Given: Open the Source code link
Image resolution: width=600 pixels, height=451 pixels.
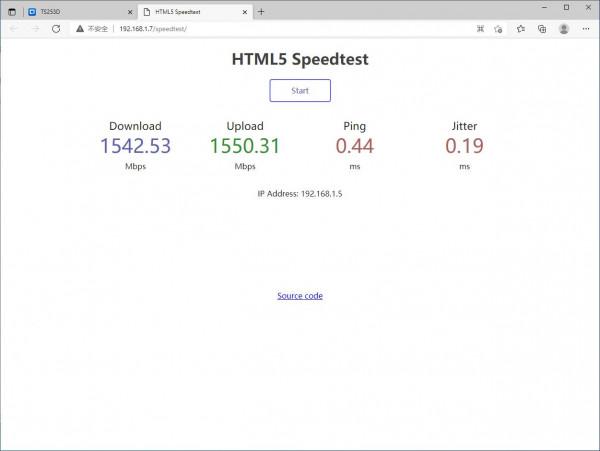Looking at the screenshot, I should click(300, 296).
